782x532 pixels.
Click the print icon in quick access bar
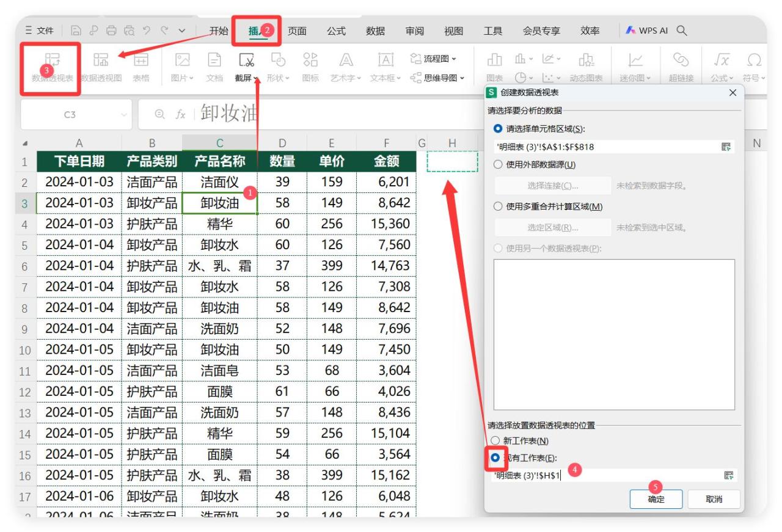(111, 31)
